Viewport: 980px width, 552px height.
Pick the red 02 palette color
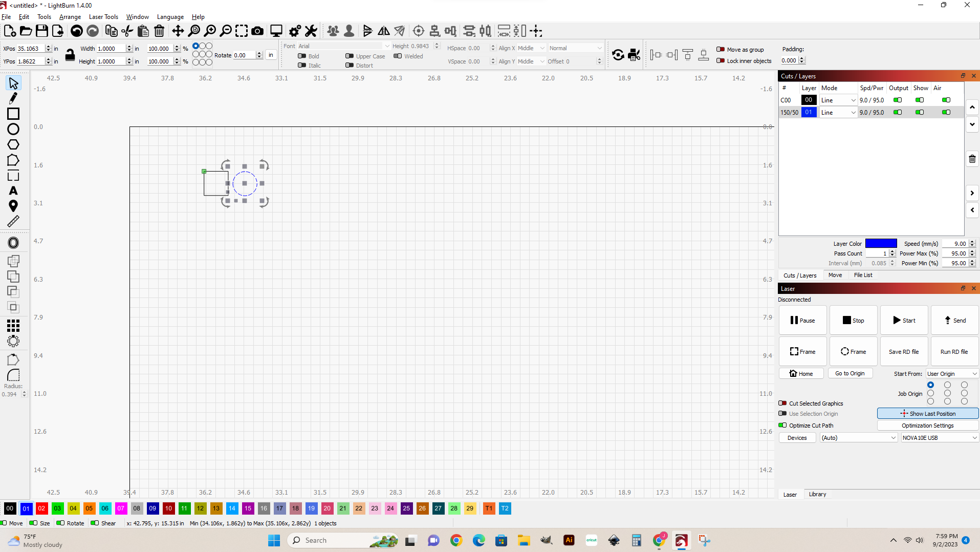click(41, 508)
